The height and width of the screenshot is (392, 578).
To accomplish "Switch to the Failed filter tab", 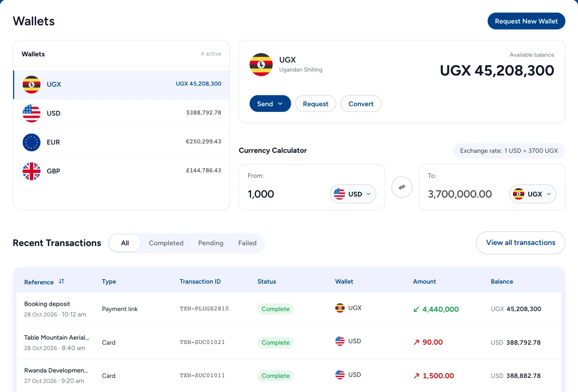I will pos(247,243).
